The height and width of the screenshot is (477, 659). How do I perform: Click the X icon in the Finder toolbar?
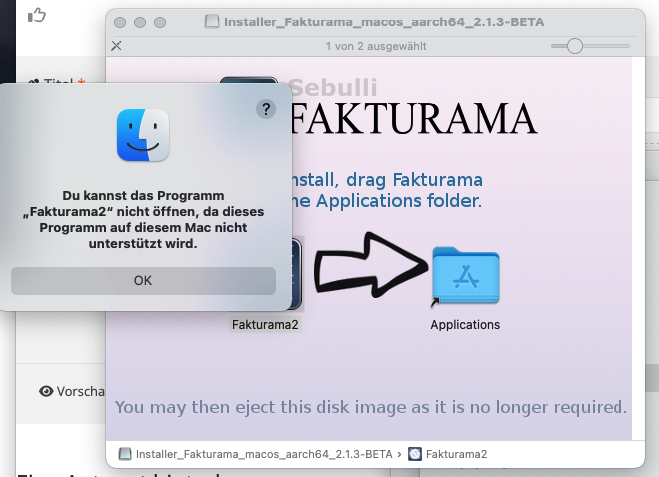[116, 46]
